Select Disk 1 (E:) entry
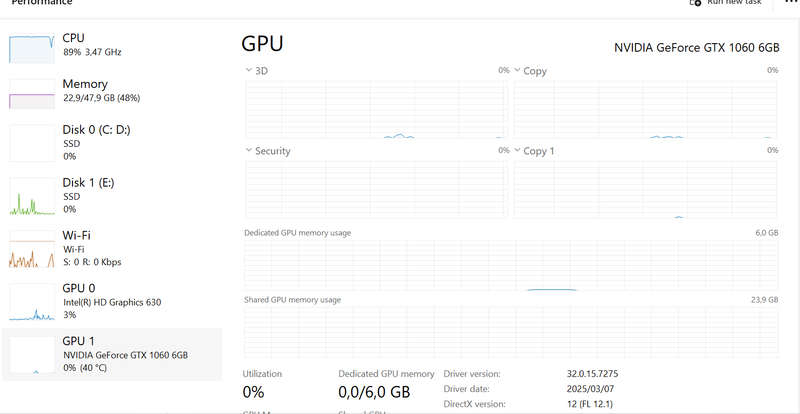The width and height of the screenshot is (800, 414). tap(112, 196)
